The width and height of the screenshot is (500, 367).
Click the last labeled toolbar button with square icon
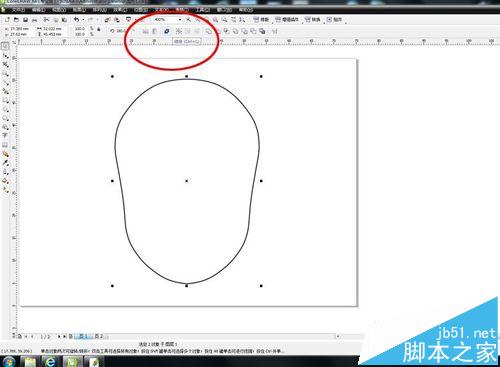pos(334,20)
